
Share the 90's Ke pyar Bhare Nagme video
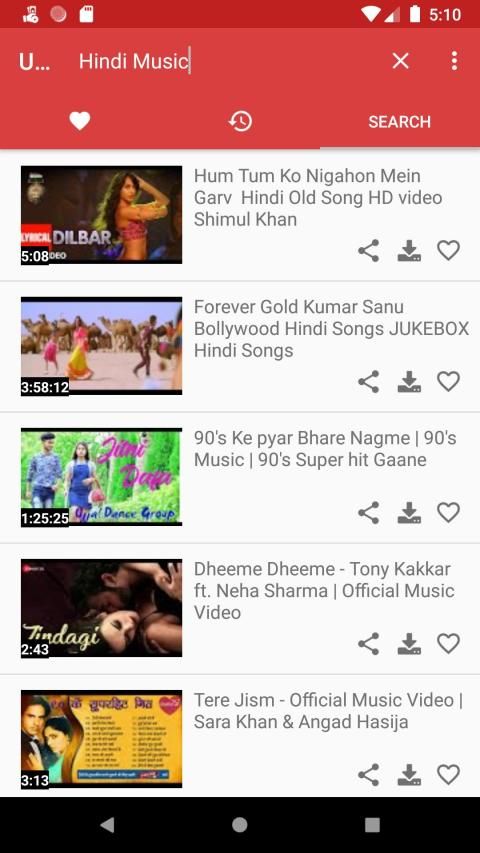tap(368, 513)
